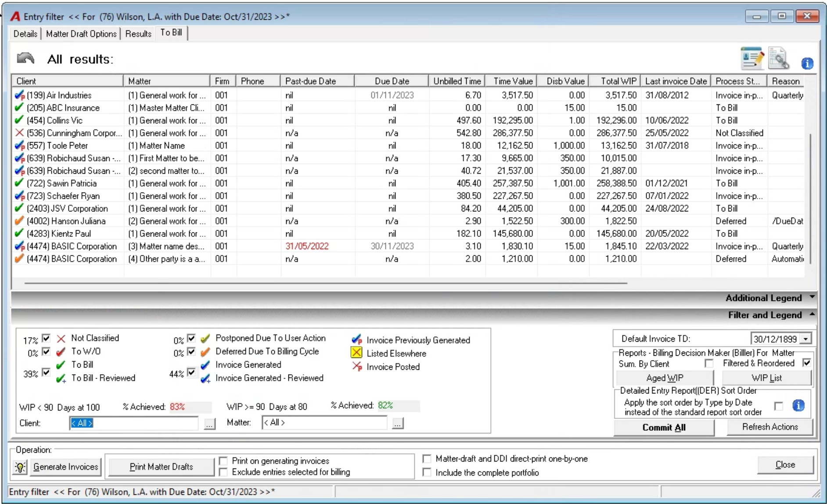The width and height of the screenshot is (827, 504).
Task: Click the Generate Invoices button
Action: click(66, 467)
